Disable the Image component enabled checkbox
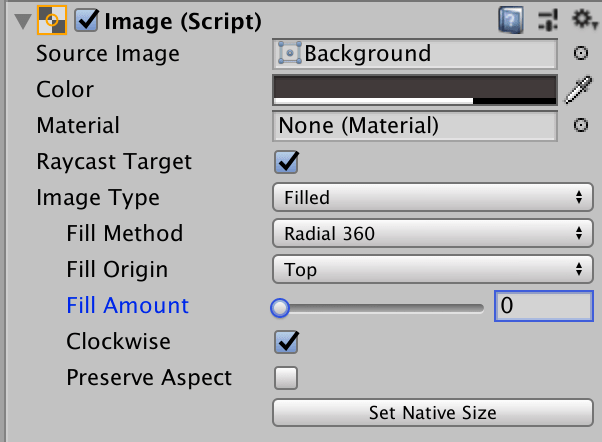Viewport: 602px width, 442px height. coord(86,20)
